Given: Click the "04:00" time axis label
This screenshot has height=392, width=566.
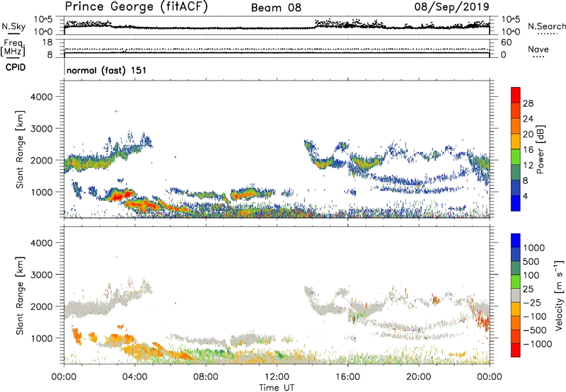Looking at the screenshot, I should pyautogui.click(x=135, y=377).
